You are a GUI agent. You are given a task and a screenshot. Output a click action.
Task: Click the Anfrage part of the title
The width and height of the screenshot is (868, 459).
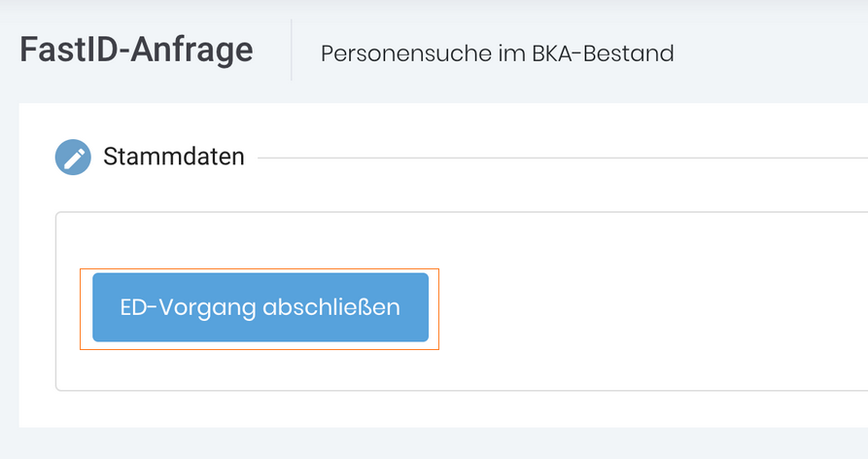pos(192,51)
